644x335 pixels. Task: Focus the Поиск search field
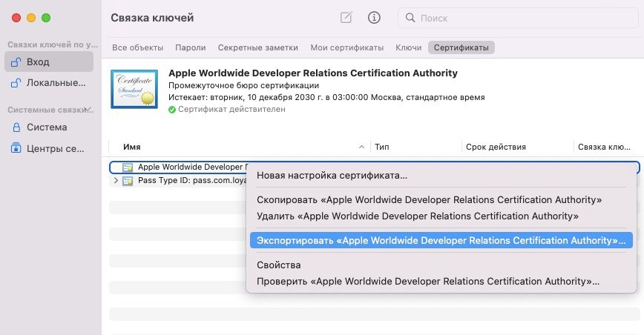[518, 18]
